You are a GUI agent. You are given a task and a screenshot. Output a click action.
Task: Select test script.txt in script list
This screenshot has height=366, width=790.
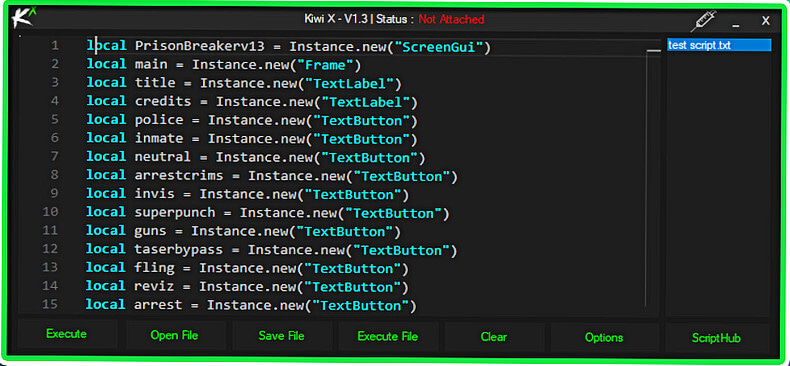coord(719,45)
